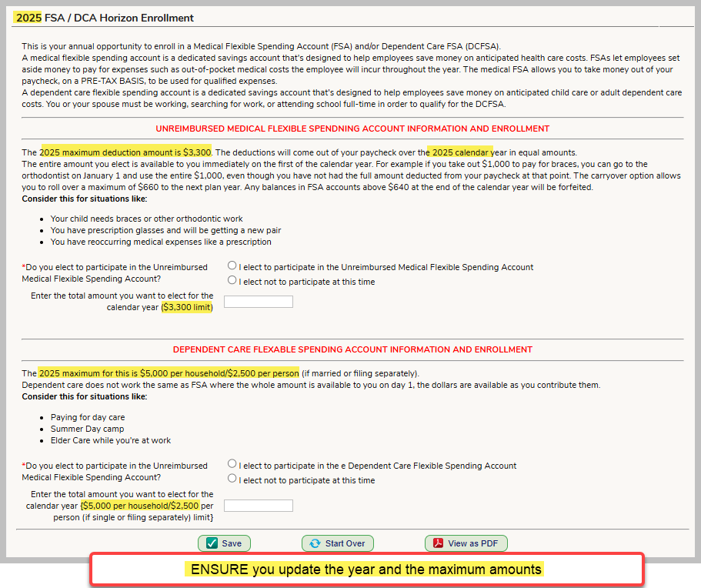This screenshot has width=701, height=588.
Task: Click the 'DEPENDENT CARE FLEXABLE SPENDING ACCOUNT' heading
Action: tap(352, 349)
